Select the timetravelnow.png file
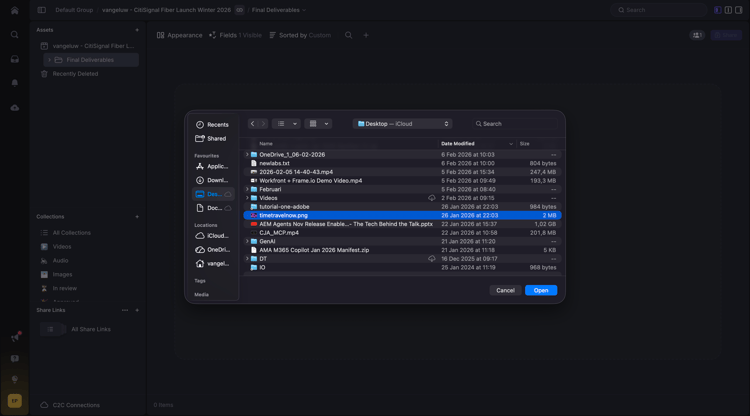 (402, 215)
